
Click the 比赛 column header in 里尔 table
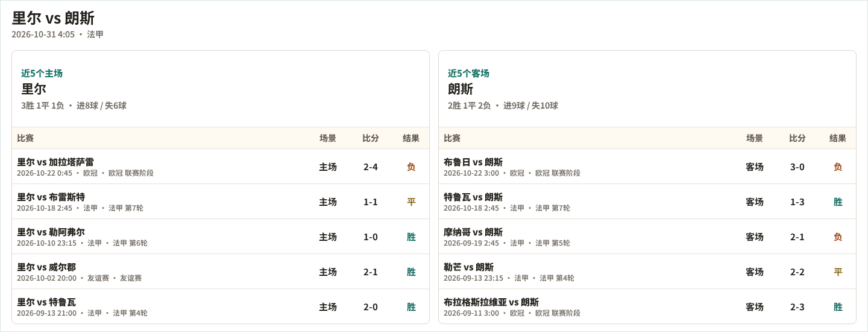pos(25,138)
